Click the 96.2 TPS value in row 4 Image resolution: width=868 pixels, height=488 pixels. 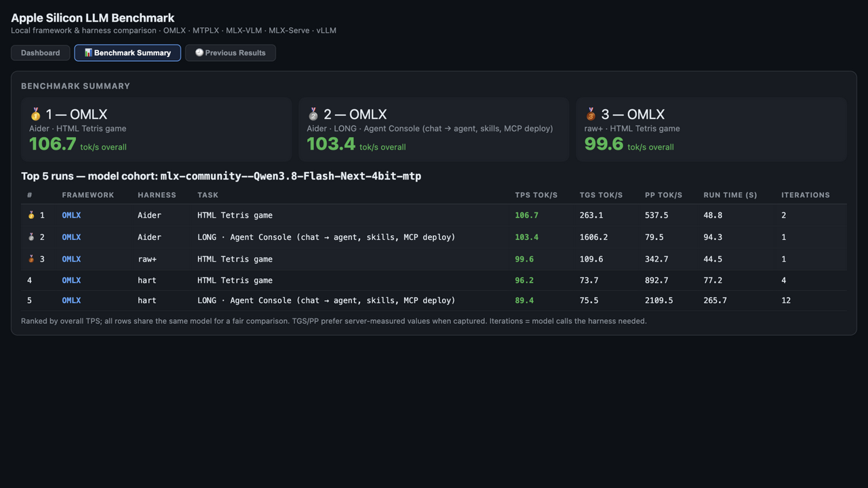[524, 281]
